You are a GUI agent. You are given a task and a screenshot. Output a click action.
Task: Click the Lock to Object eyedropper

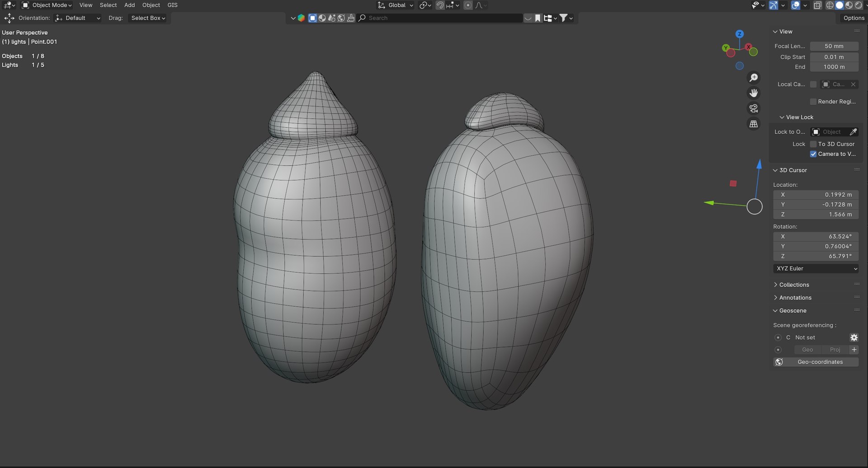(853, 132)
